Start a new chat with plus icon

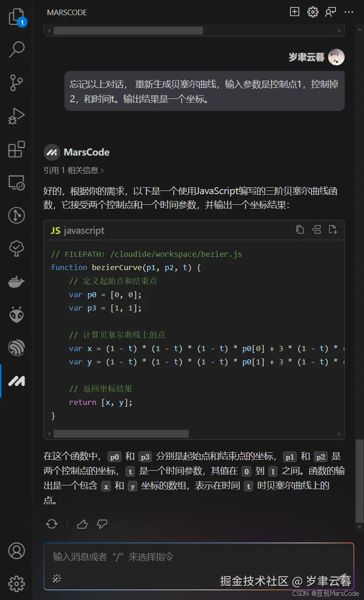[295, 12]
